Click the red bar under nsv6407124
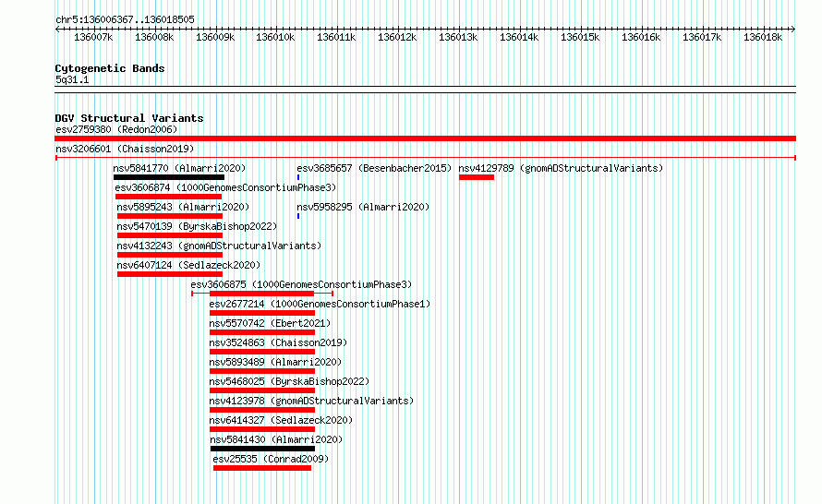The image size is (822, 504). pos(170,274)
